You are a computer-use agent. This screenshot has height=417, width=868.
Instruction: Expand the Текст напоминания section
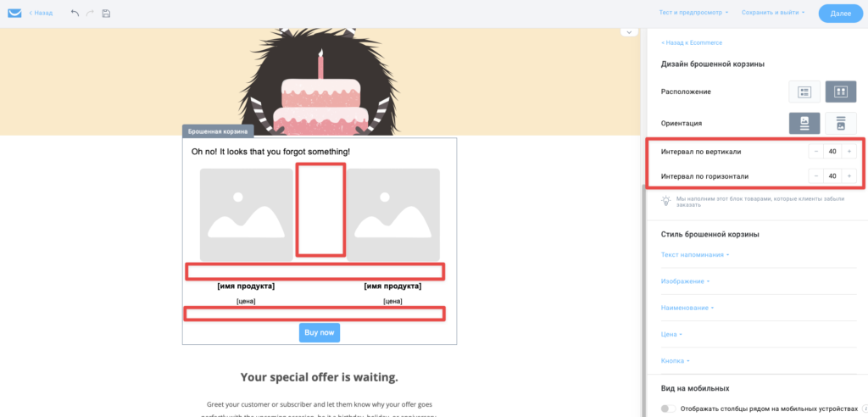click(x=695, y=255)
